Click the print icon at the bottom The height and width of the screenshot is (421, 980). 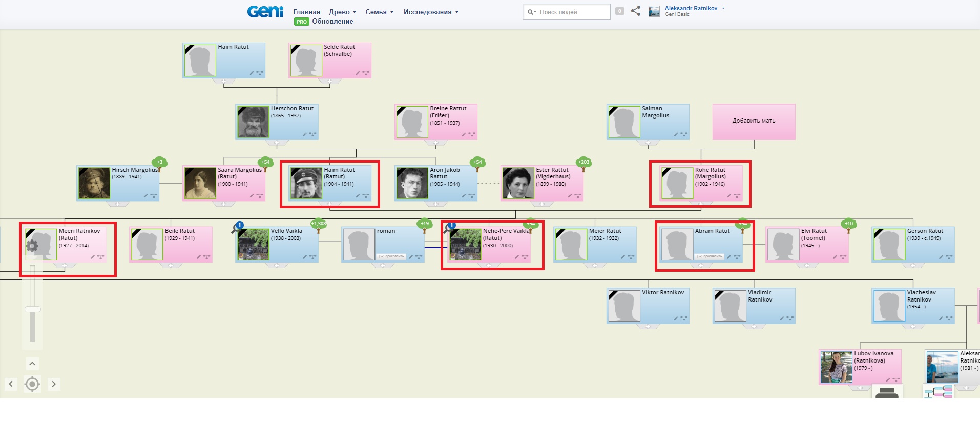tap(887, 393)
